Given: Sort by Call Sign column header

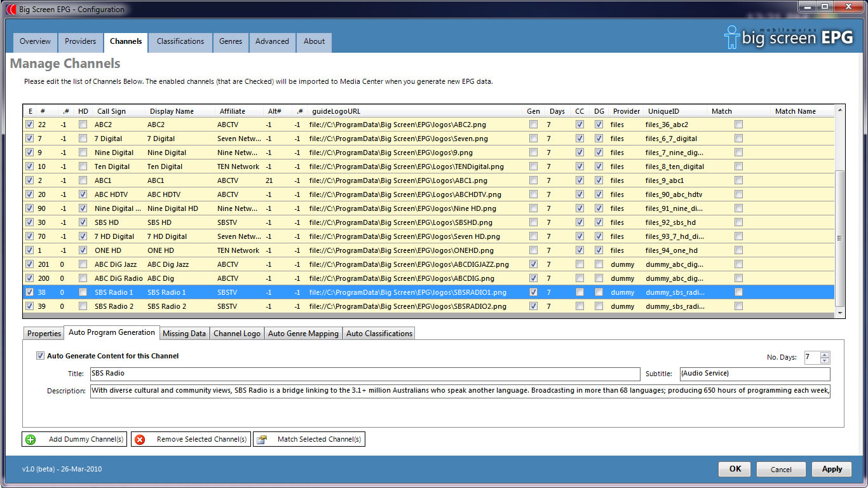Looking at the screenshot, I should coord(111,111).
